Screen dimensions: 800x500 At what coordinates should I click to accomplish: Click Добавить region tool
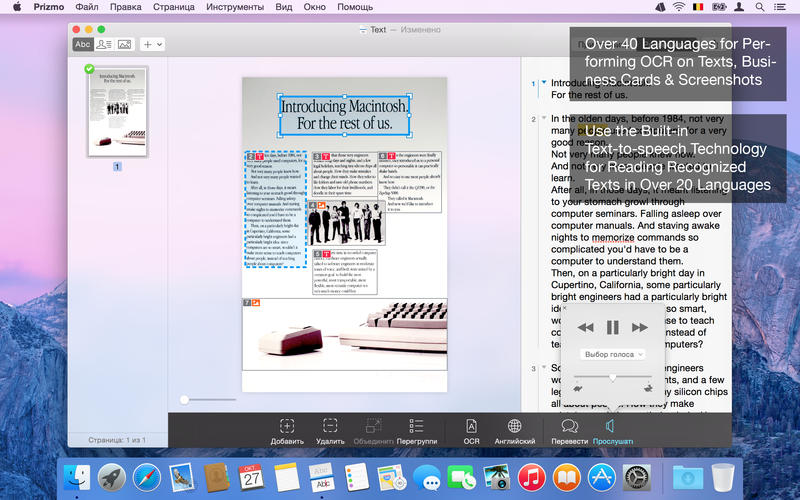[x=287, y=430]
